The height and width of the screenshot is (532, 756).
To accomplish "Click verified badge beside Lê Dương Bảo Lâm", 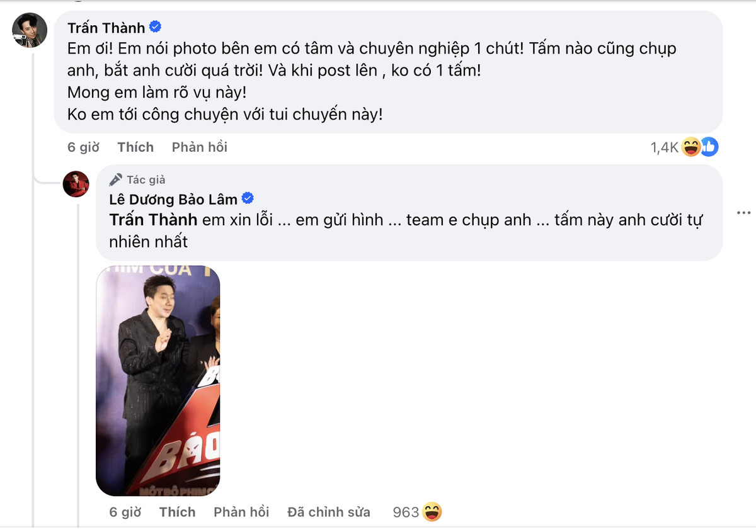I will coord(248,199).
